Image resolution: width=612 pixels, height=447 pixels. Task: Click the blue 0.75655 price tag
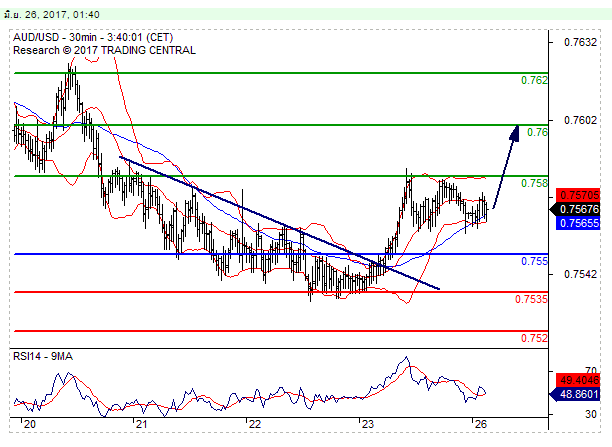pos(579,223)
